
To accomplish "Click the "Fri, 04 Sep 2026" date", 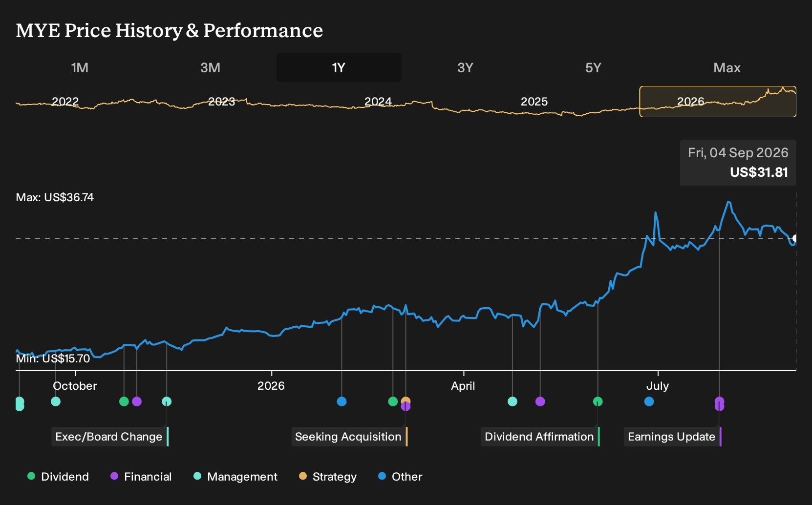I will tap(738, 153).
